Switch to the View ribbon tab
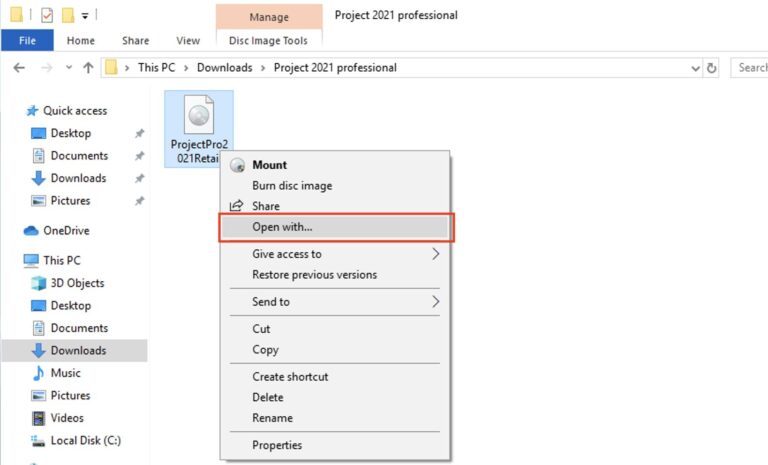768x465 pixels. click(188, 41)
